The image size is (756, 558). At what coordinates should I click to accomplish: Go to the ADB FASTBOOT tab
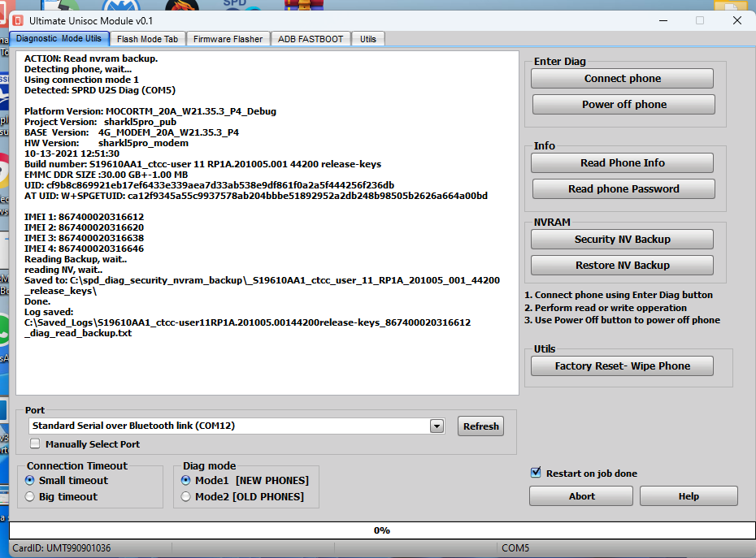[311, 39]
